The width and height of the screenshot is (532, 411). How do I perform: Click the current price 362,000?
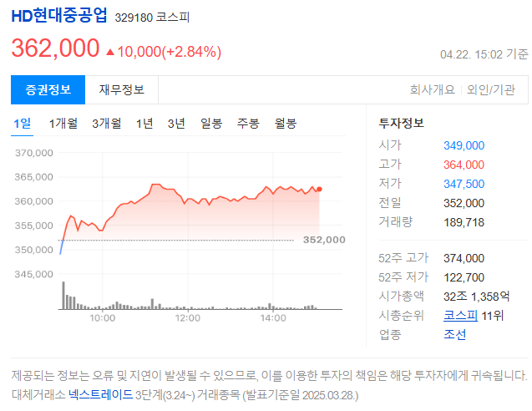(x=55, y=48)
